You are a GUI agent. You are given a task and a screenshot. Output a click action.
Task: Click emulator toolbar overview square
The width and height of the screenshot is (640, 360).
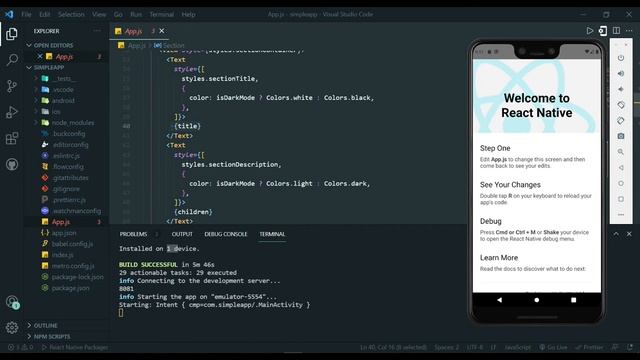point(621,199)
